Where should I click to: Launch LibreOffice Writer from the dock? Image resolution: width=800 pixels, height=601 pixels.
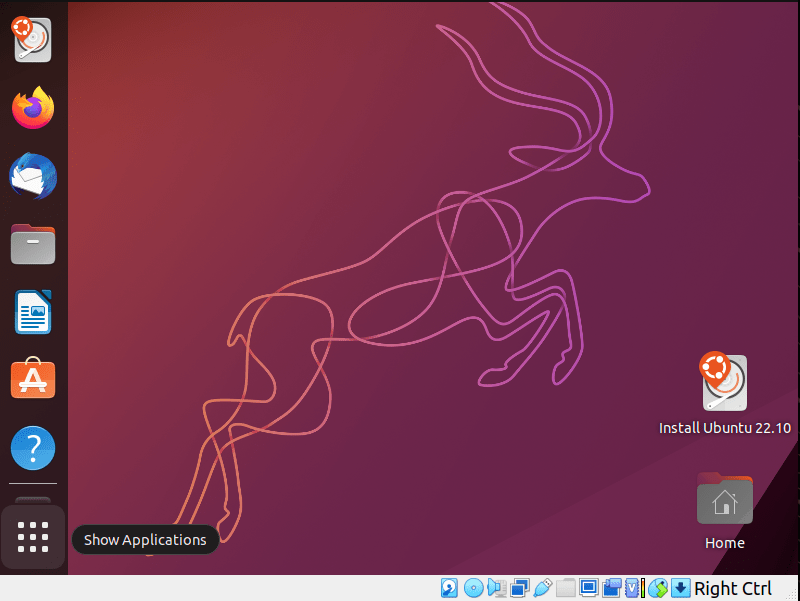[33, 312]
